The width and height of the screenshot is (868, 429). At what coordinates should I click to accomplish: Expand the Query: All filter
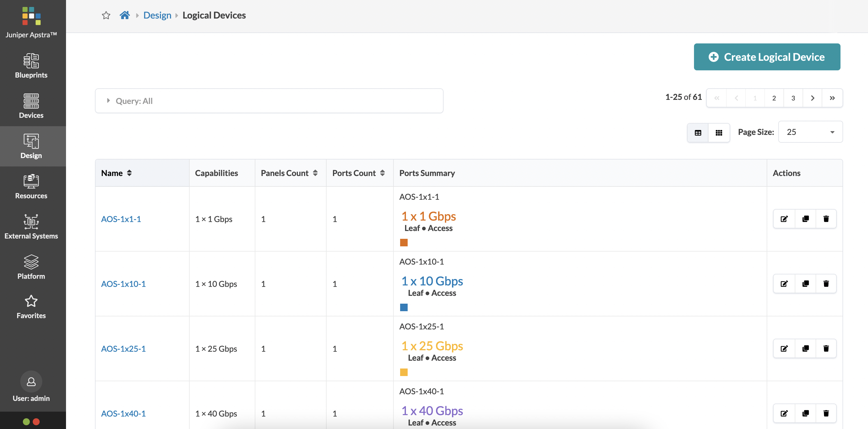[269, 101]
